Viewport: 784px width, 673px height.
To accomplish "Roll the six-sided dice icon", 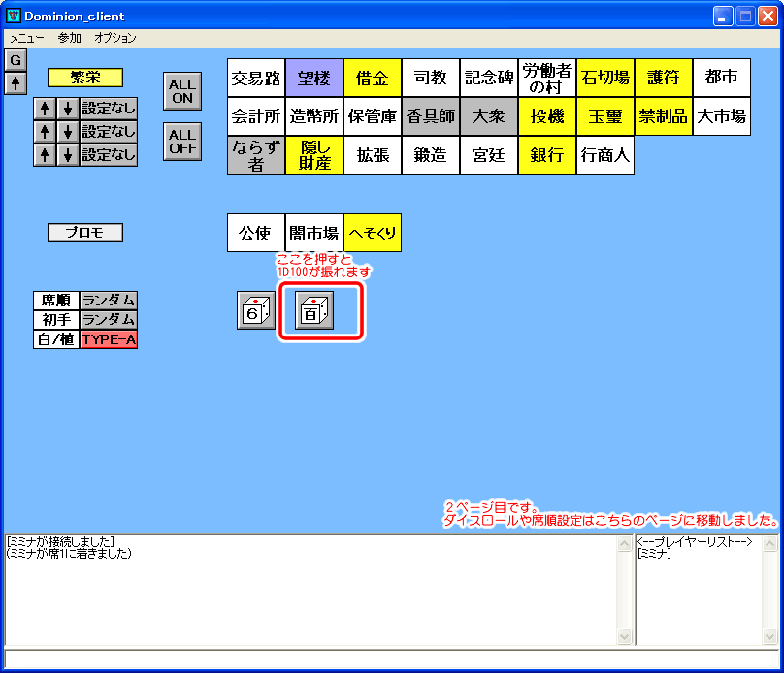I will [x=256, y=310].
